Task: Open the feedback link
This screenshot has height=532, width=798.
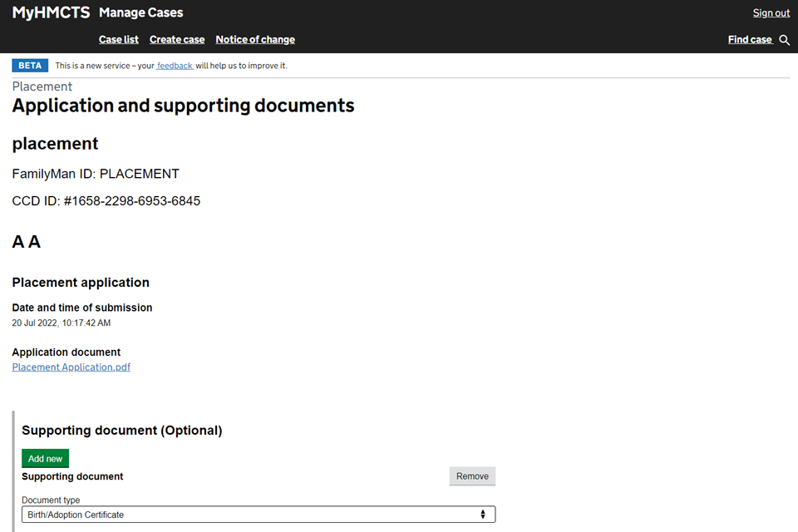Action: point(175,66)
